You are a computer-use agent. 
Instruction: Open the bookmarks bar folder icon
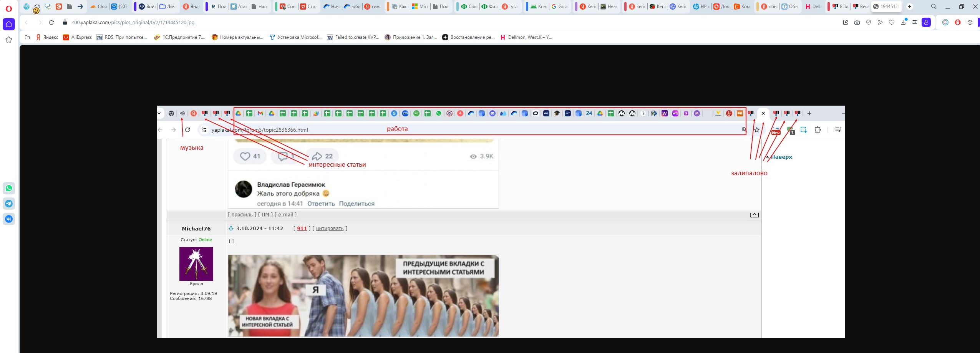coord(27,37)
